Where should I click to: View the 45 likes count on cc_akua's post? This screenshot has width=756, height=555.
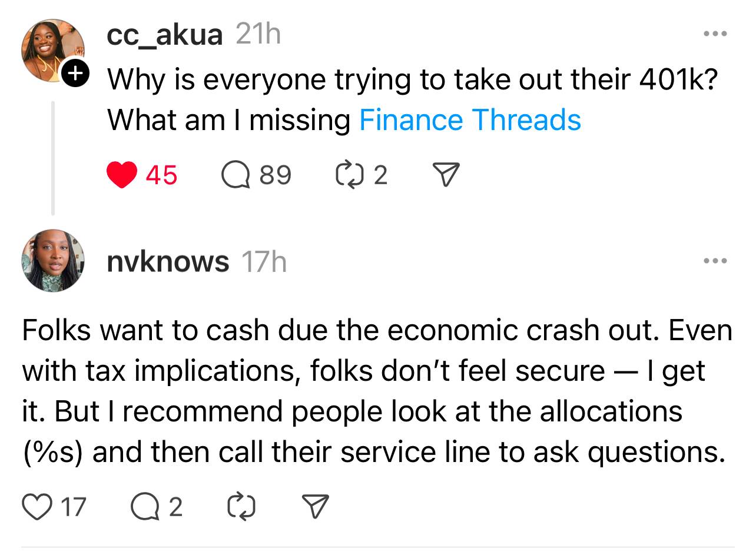coord(161,175)
